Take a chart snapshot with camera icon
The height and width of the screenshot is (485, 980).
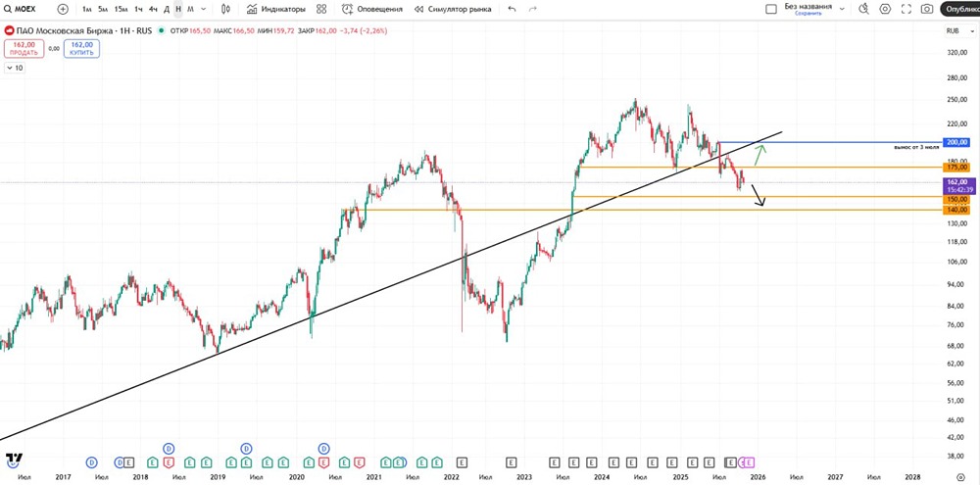pyautogui.click(x=927, y=10)
